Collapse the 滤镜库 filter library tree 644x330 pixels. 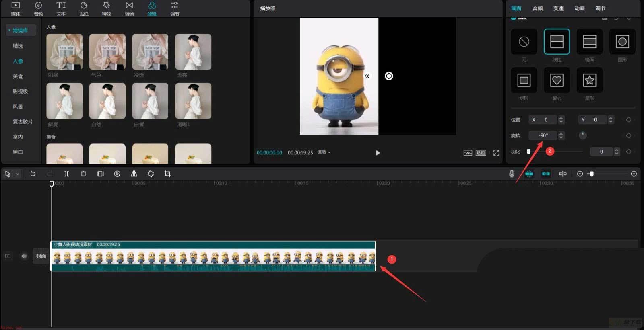tap(9, 30)
